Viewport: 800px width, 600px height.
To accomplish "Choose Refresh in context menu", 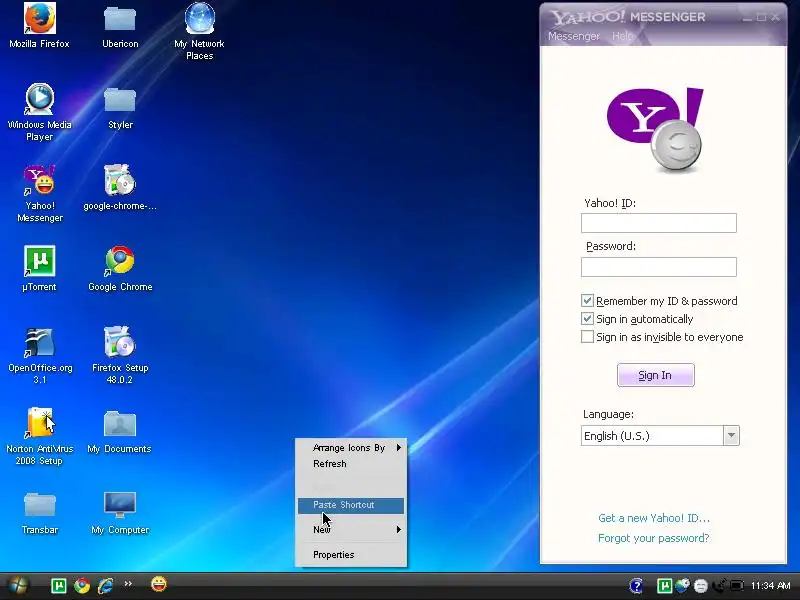I will [x=352, y=464].
